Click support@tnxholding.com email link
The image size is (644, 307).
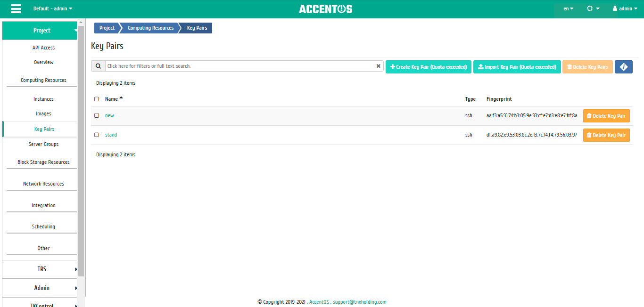click(x=359, y=302)
